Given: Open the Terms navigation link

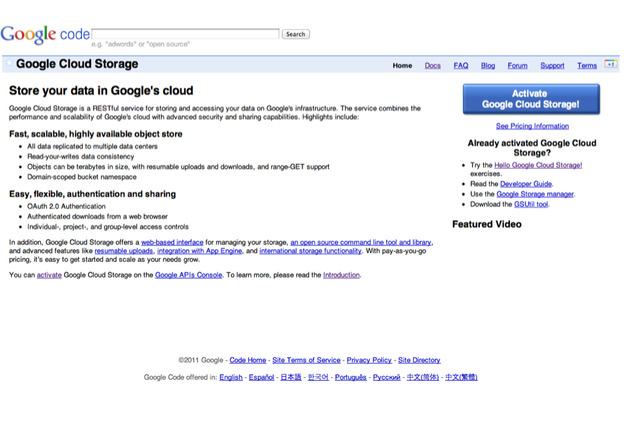Looking at the screenshot, I should tap(587, 65).
